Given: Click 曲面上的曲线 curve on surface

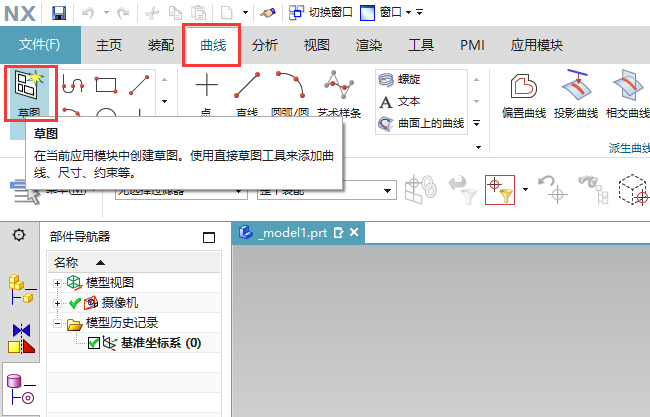Looking at the screenshot, I should [421, 123].
